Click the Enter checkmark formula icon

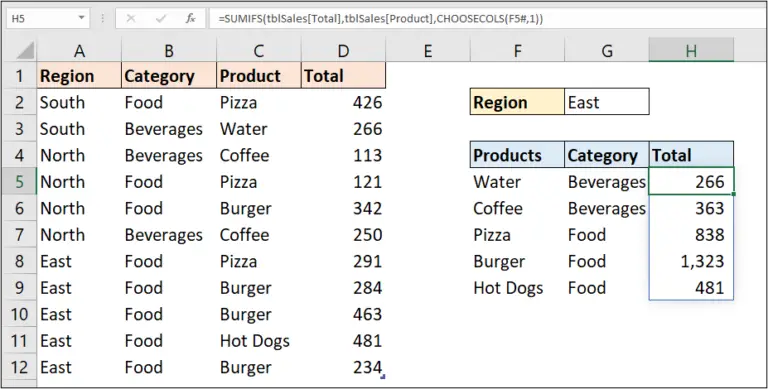[161, 19]
